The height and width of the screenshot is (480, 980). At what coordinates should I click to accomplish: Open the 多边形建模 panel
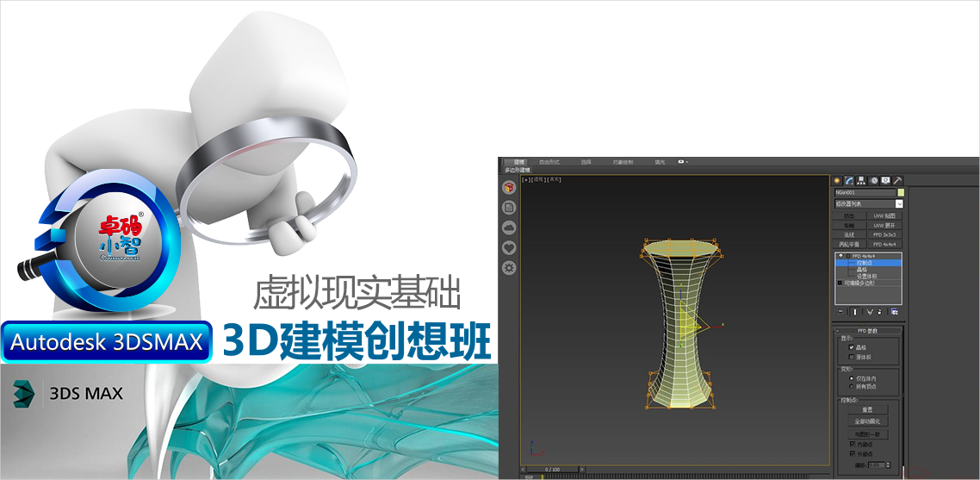coord(517,170)
